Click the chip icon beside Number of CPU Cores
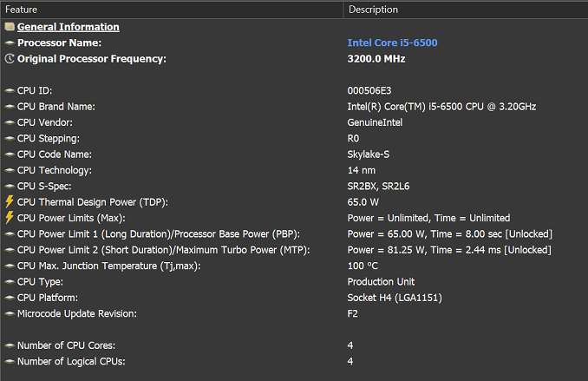 (x=10, y=345)
